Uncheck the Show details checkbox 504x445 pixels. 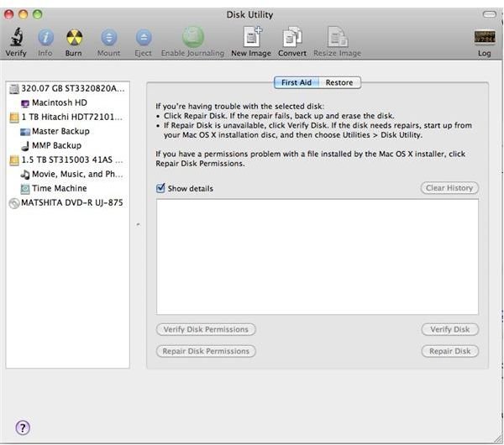click(160, 188)
